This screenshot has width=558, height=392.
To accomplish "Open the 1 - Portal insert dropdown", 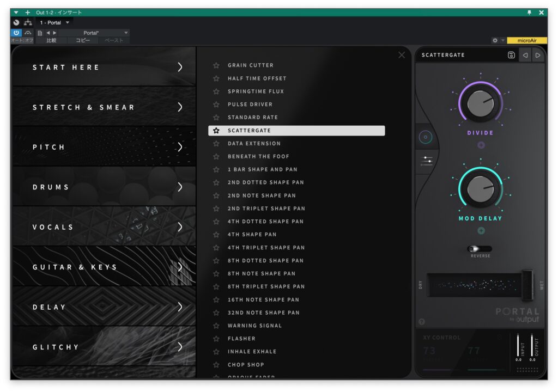I will 54,22.
